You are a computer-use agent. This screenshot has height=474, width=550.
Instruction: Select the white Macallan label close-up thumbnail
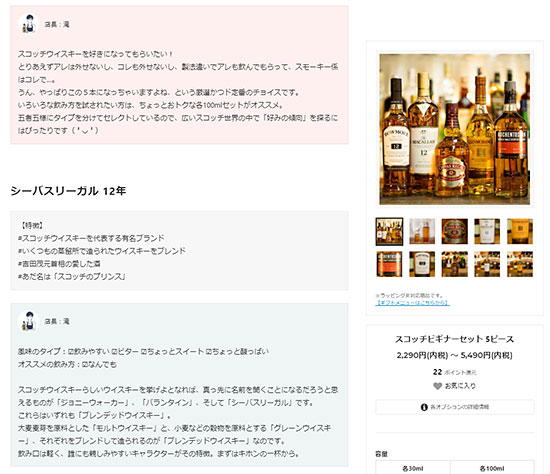coord(487,231)
